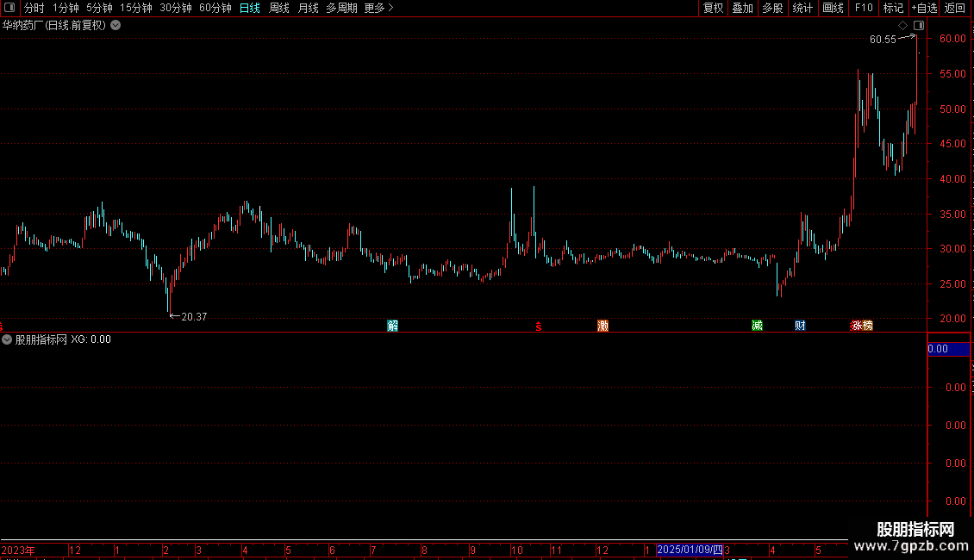
Task: Click the 减 reduction event marker
Action: (x=757, y=326)
